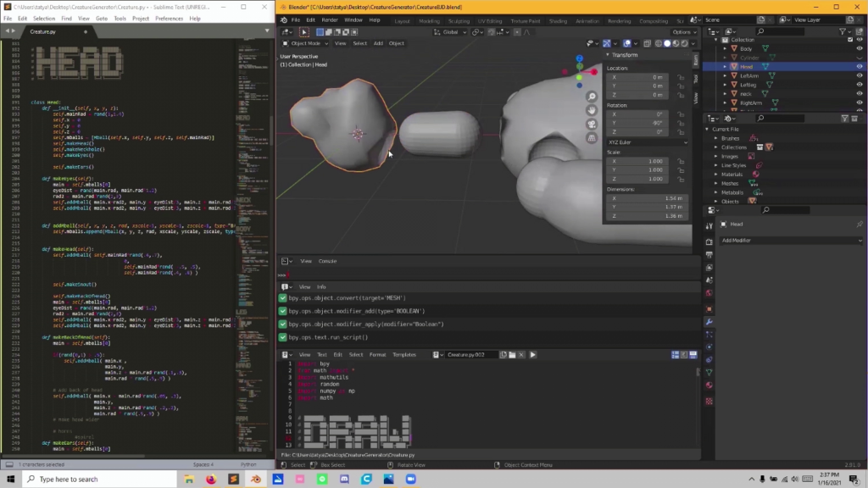Hide the Leftleg object in outliner
Screen dimensions: 868x488
pyautogui.click(x=860, y=85)
